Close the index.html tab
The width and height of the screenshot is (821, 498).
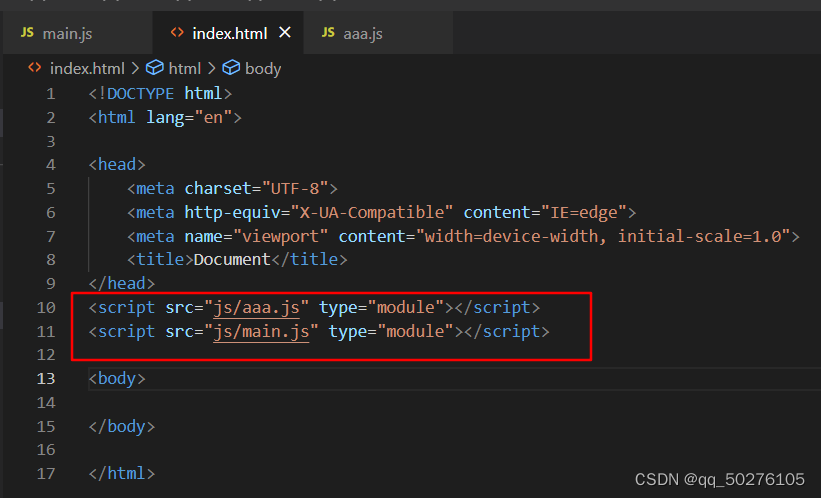(285, 32)
